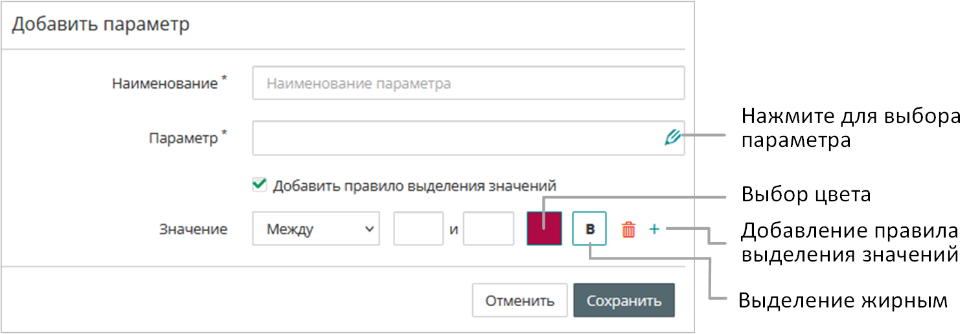Click the 'Параметр' field label
Screen dimensions: 980x334
pyautogui.click(x=183, y=138)
